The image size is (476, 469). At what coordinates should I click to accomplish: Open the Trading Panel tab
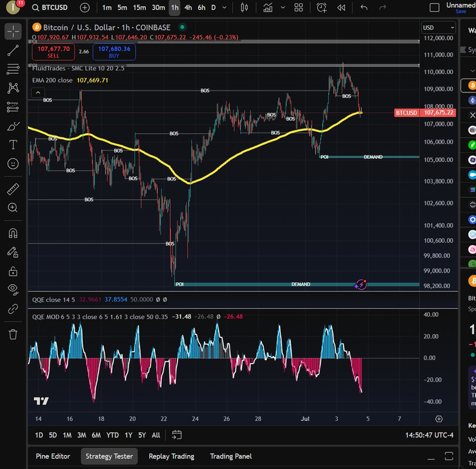point(231,456)
